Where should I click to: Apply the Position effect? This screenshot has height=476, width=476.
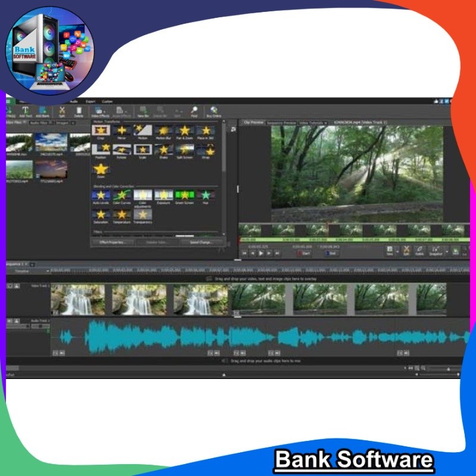(101, 152)
